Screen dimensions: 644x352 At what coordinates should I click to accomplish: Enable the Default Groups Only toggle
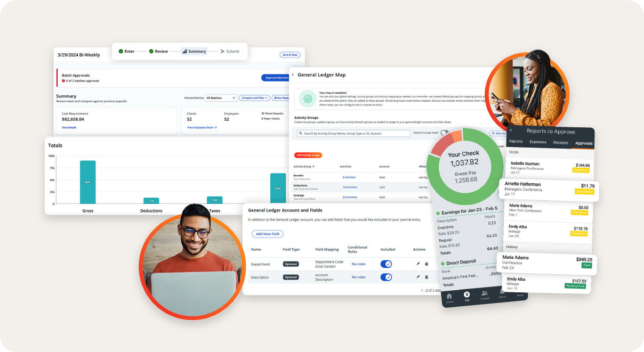click(445, 133)
